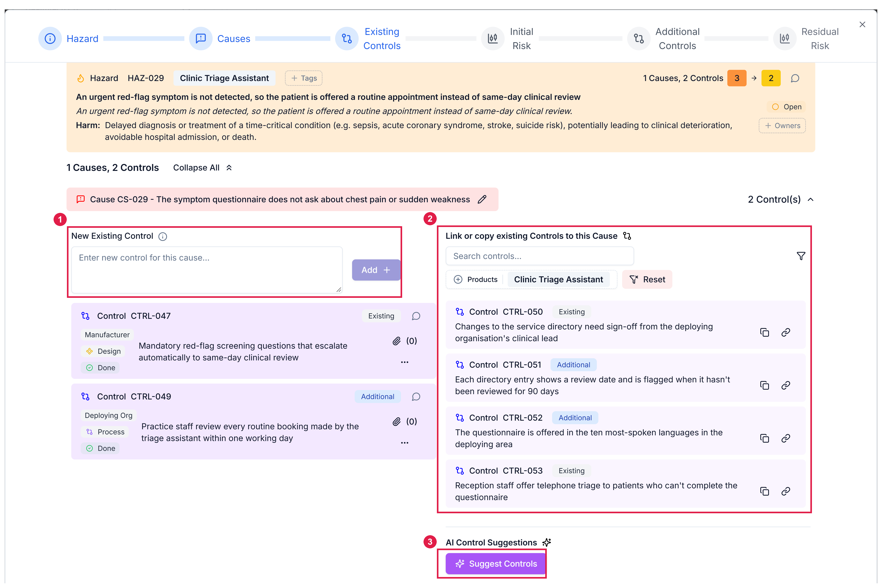882x588 pixels.
Task: Copy control CTRL-052 to this cause
Action: pos(764,438)
